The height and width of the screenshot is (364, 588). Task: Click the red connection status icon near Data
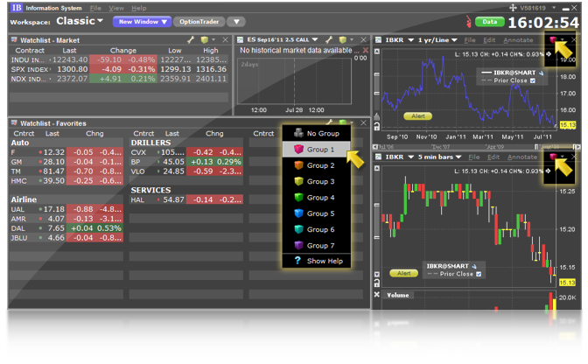(469, 21)
